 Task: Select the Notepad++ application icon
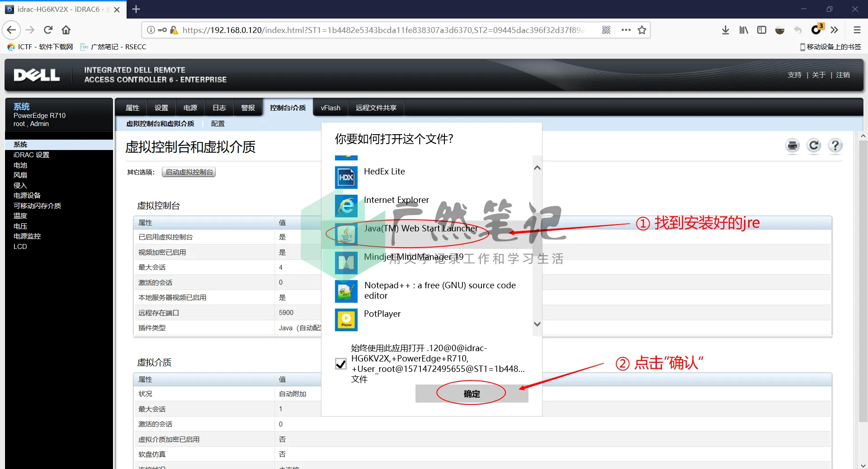[346, 291]
